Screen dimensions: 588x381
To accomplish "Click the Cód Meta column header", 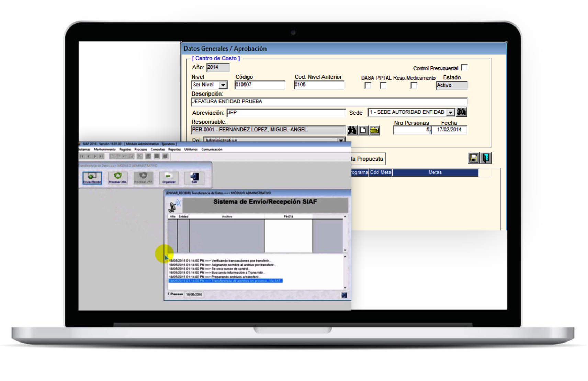I will [x=380, y=172].
